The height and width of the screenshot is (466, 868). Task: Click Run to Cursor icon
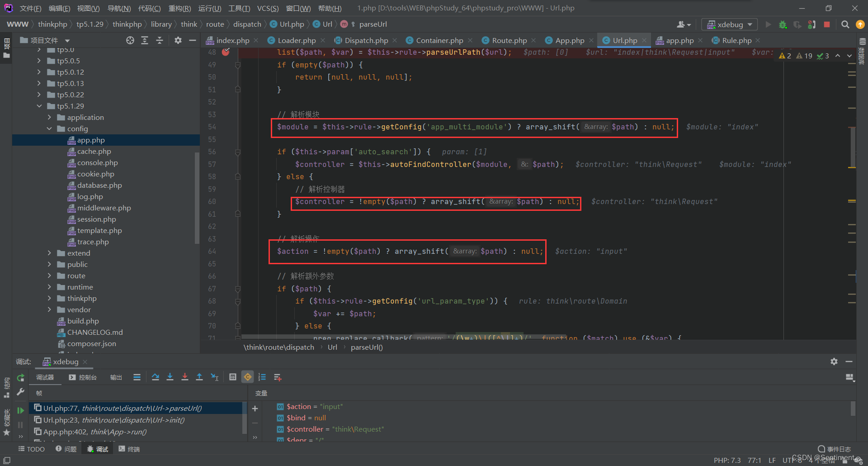pyautogui.click(x=215, y=377)
